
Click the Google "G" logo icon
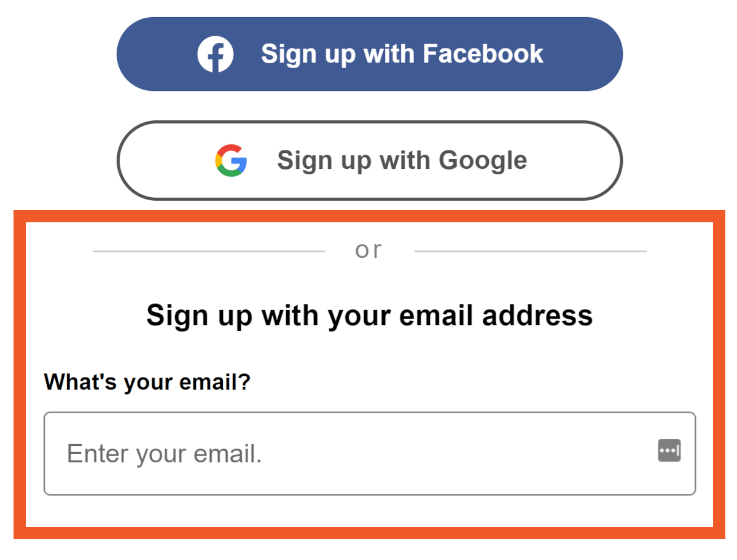[x=231, y=160]
